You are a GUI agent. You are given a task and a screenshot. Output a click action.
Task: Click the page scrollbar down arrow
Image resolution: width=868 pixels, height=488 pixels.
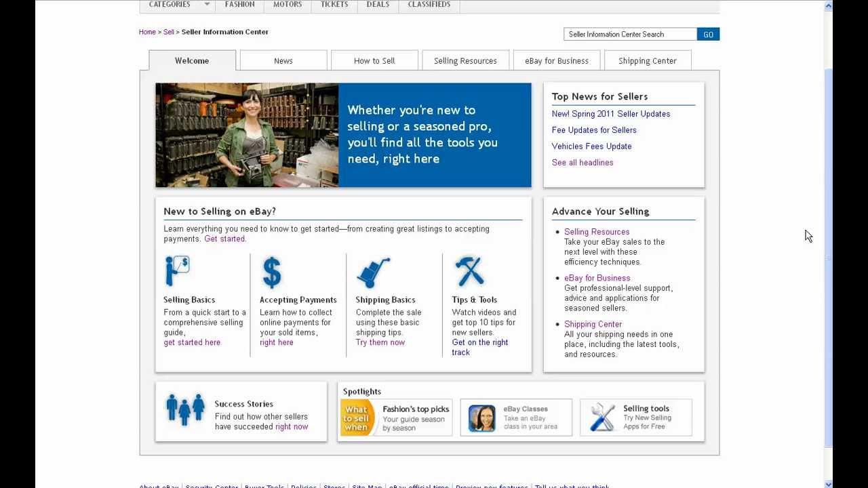coord(828,483)
